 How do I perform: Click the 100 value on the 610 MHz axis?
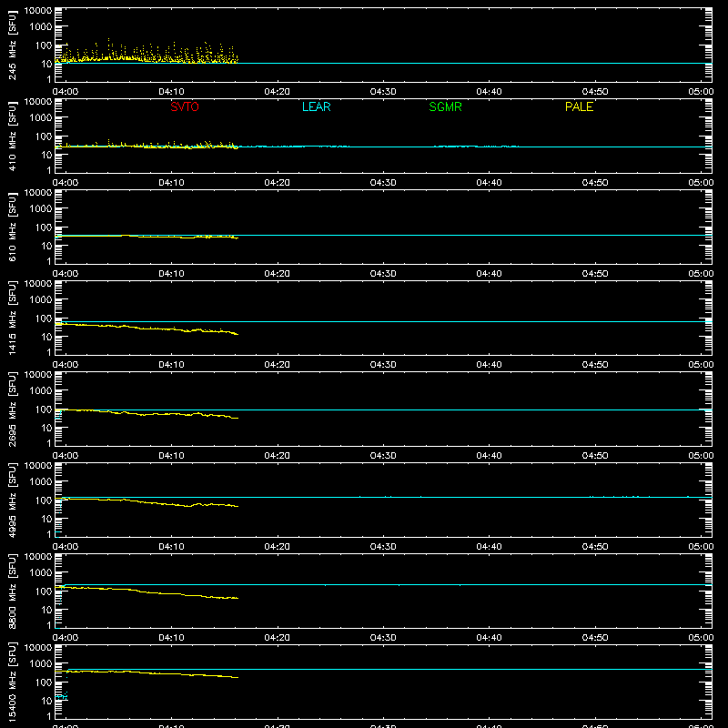[x=44, y=227]
